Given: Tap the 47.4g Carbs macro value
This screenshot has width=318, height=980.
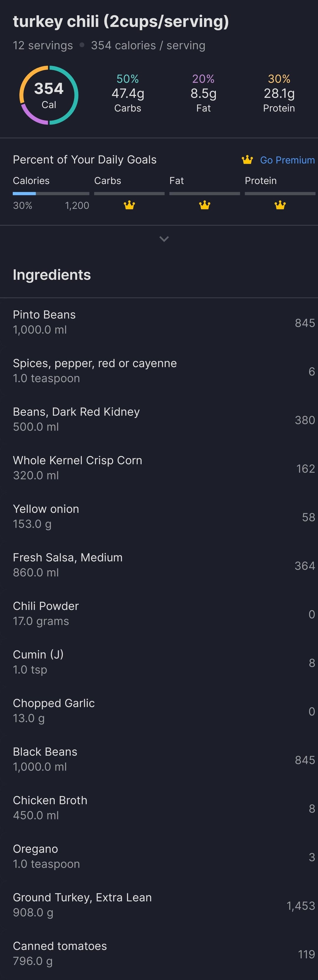Looking at the screenshot, I should pyautogui.click(x=128, y=94).
